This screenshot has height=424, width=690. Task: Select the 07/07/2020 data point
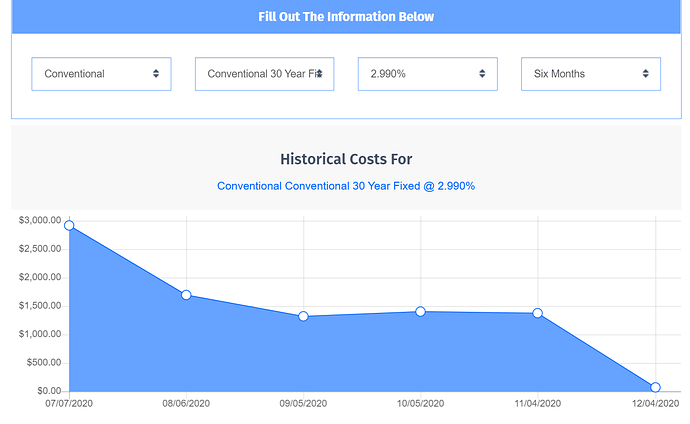click(x=69, y=226)
